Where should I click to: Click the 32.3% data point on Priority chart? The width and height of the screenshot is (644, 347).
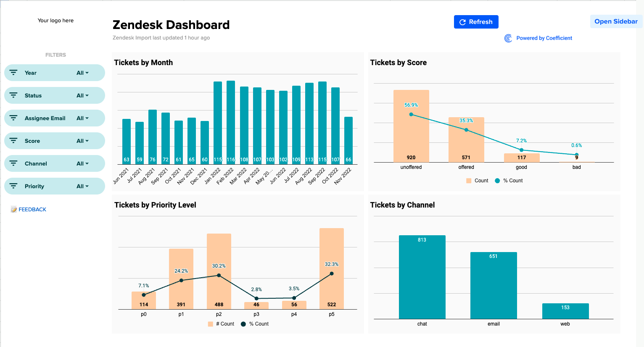tap(332, 273)
